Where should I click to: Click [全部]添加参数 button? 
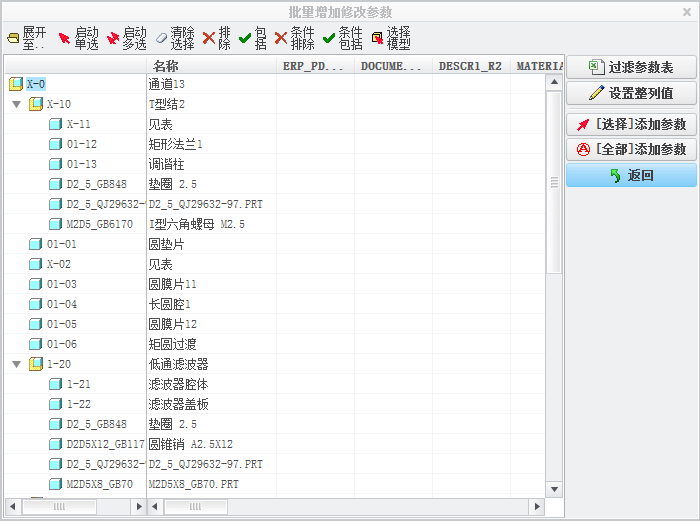click(x=631, y=149)
